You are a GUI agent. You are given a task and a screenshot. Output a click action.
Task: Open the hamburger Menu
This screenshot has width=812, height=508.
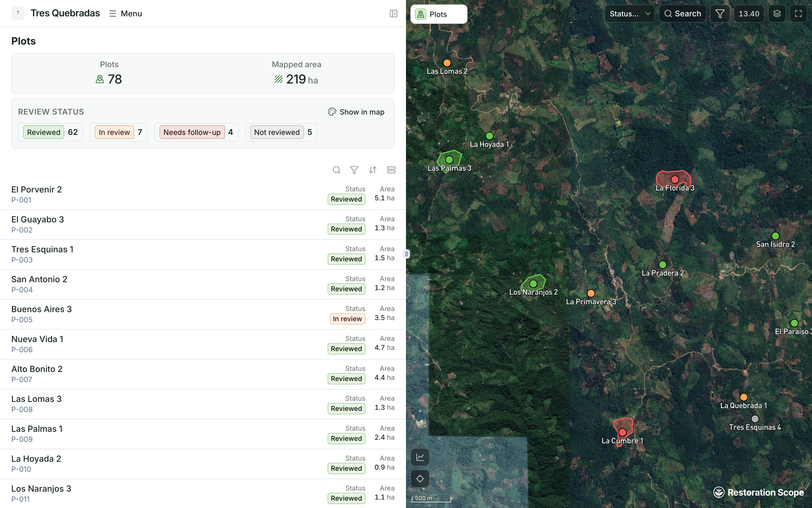(x=125, y=14)
